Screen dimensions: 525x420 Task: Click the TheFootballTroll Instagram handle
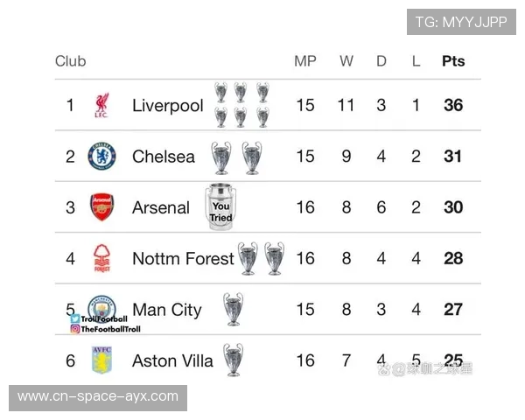coord(110,329)
